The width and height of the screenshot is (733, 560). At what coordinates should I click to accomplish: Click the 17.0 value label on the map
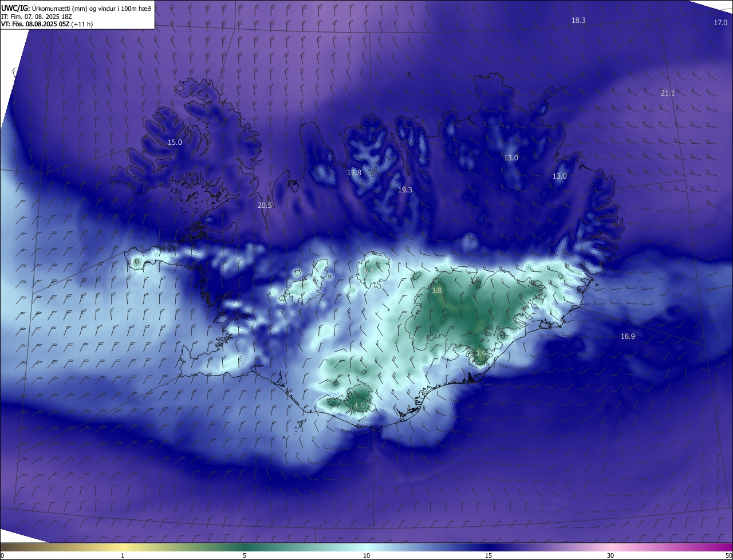click(x=720, y=22)
